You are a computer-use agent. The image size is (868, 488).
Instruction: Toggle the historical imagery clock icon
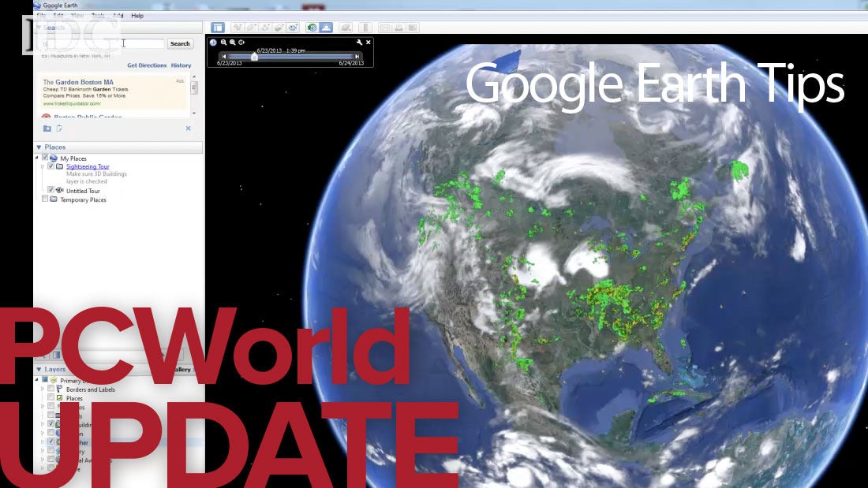[x=312, y=28]
